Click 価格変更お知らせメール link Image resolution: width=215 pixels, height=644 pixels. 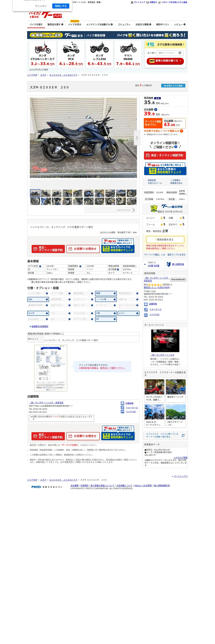(x=154, y=182)
